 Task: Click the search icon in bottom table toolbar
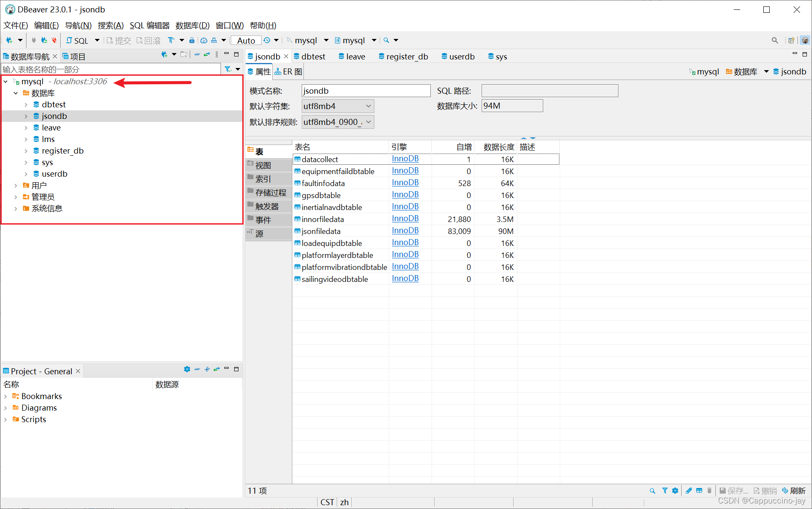pos(653,491)
